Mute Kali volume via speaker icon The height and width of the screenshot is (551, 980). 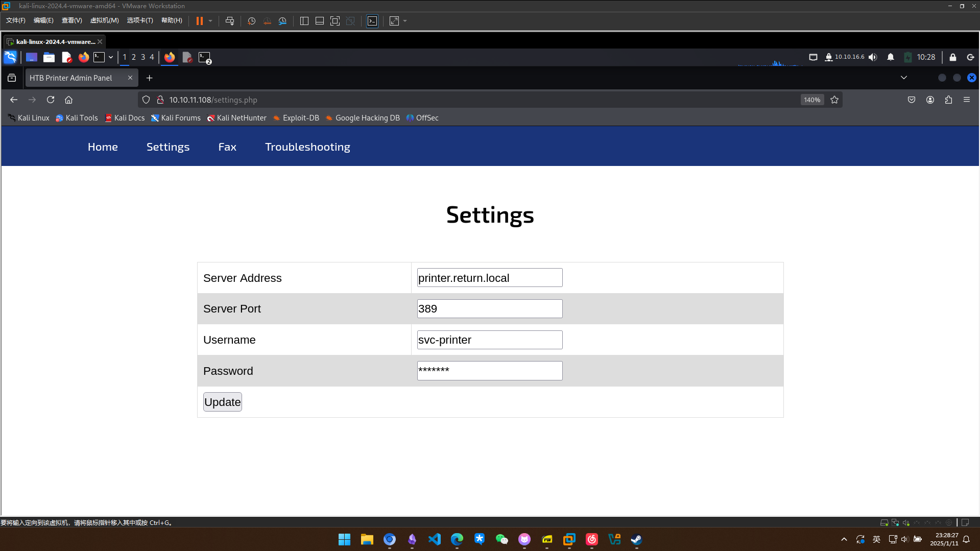tap(873, 57)
